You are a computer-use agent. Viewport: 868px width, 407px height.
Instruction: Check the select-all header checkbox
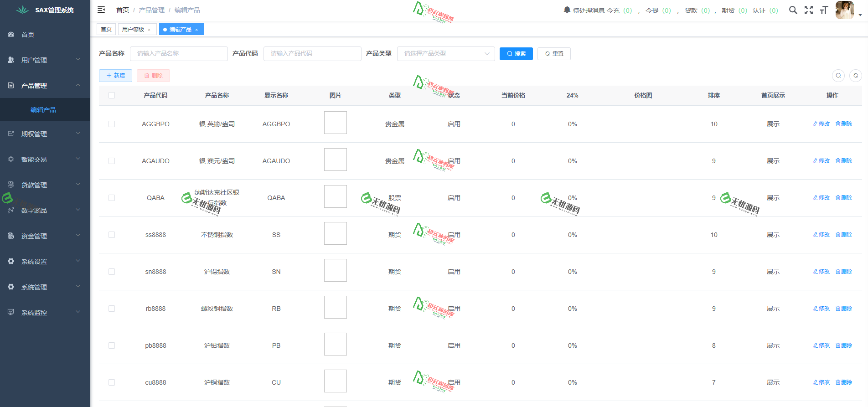pyautogui.click(x=112, y=95)
